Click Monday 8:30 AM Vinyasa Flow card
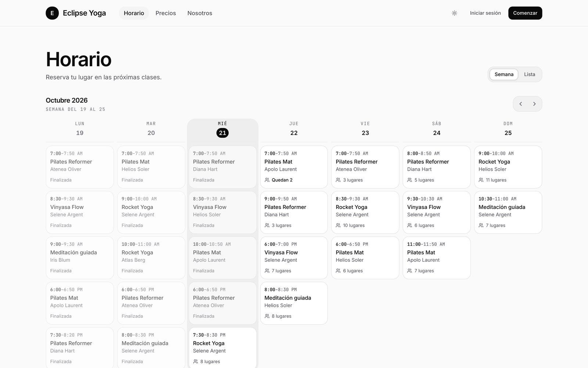Image resolution: width=588 pixels, height=368 pixels. tap(80, 212)
